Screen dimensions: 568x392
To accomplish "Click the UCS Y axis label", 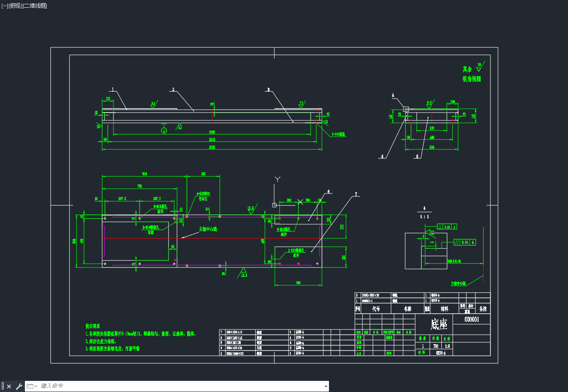I will (278, 179).
